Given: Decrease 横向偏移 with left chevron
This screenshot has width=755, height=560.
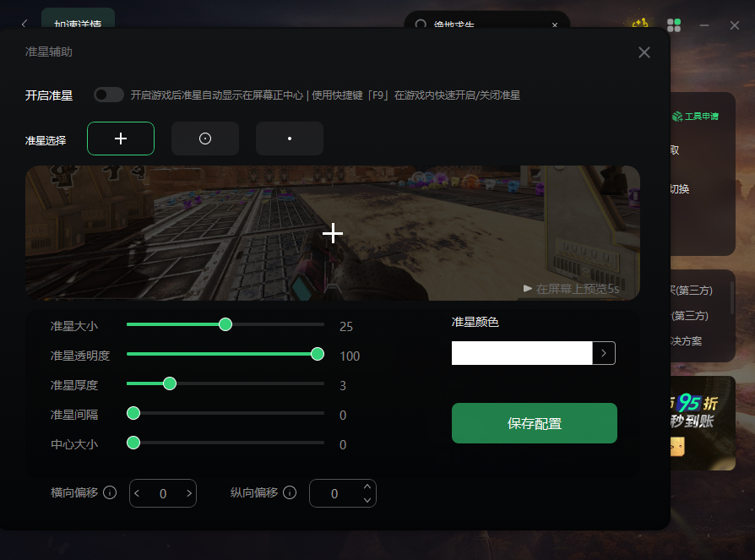Looking at the screenshot, I should [138, 493].
